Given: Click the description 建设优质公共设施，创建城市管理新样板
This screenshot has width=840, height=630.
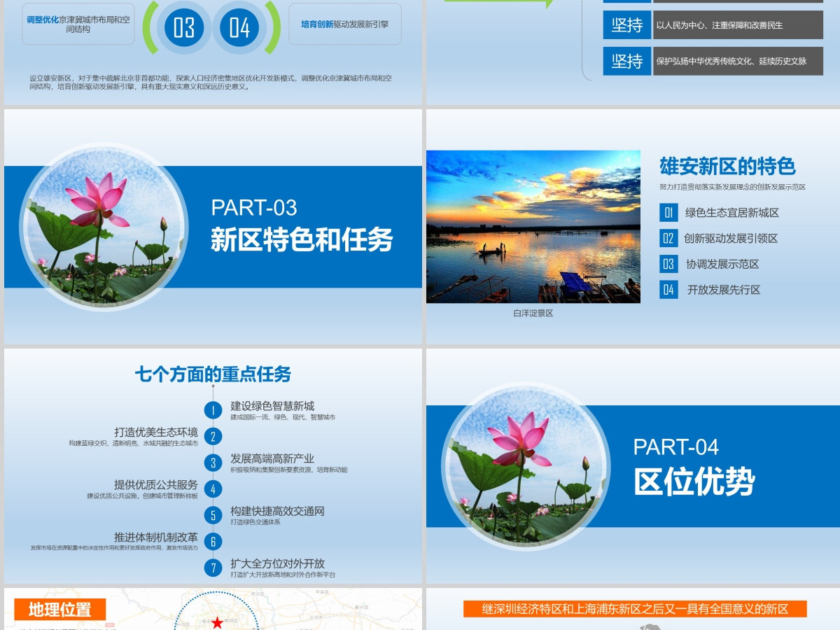Looking at the screenshot, I should pyautogui.click(x=142, y=496).
